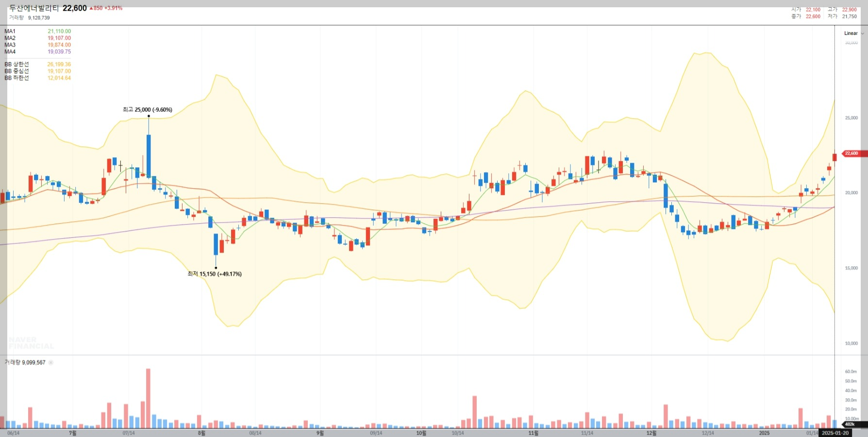Image resolution: width=868 pixels, height=437 pixels.
Task: Click the 최고 25,000 high marker label
Action: coord(148,110)
